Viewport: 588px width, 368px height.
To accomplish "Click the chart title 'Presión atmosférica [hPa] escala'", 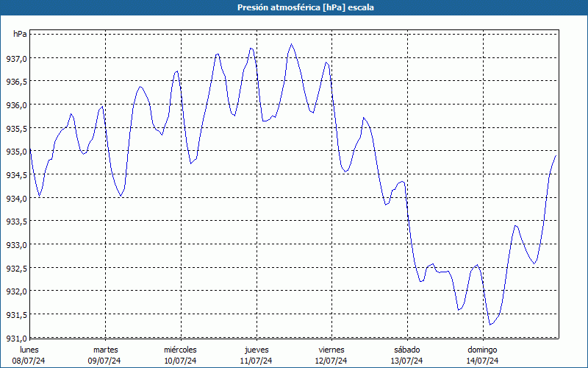I will click(306, 7).
